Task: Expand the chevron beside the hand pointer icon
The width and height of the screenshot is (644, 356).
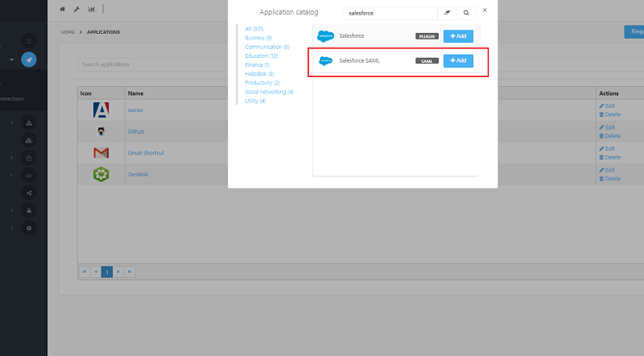Action: tap(11, 158)
